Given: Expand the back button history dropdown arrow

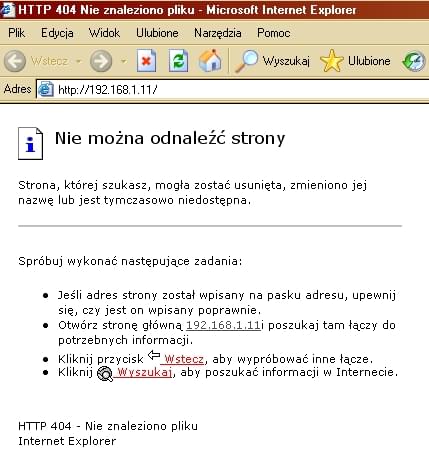Looking at the screenshot, I should click(x=79, y=61).
